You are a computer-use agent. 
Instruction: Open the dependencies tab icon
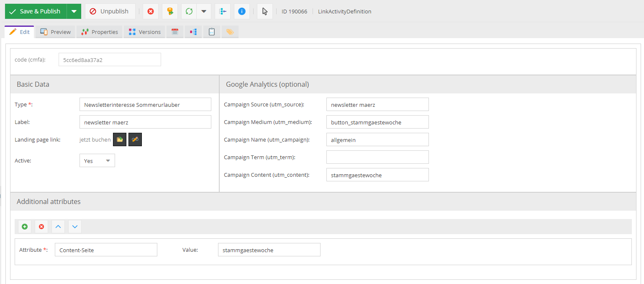(193, 32)
